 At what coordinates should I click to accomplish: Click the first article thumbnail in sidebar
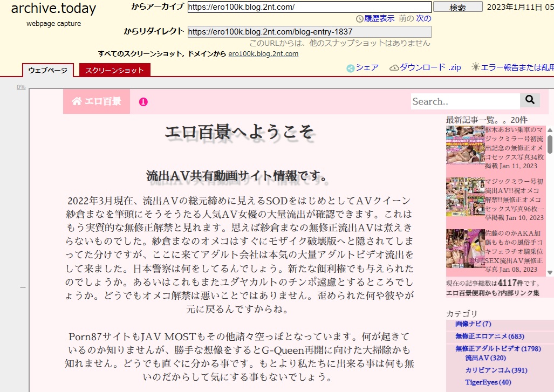click(x=465, y=145)
